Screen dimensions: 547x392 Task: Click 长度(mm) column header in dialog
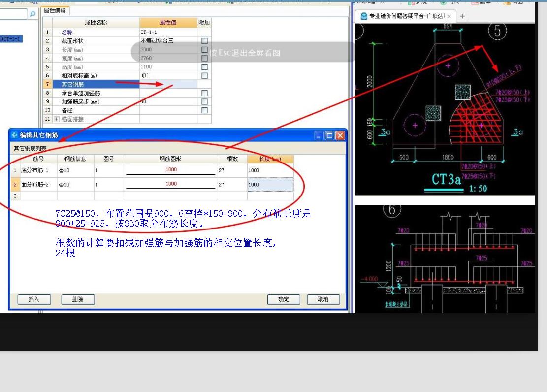point(270,159)
